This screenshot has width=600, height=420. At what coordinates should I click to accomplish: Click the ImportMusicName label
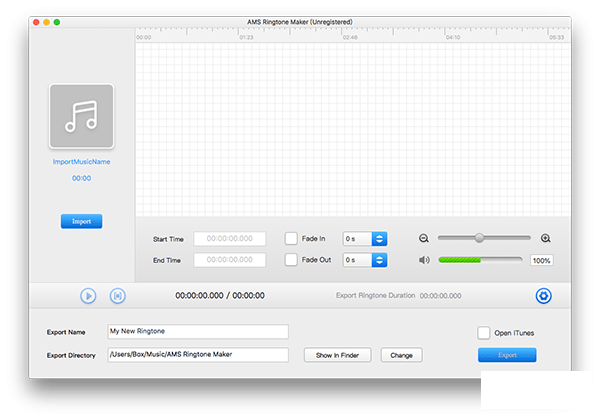(x=82, y=162)
